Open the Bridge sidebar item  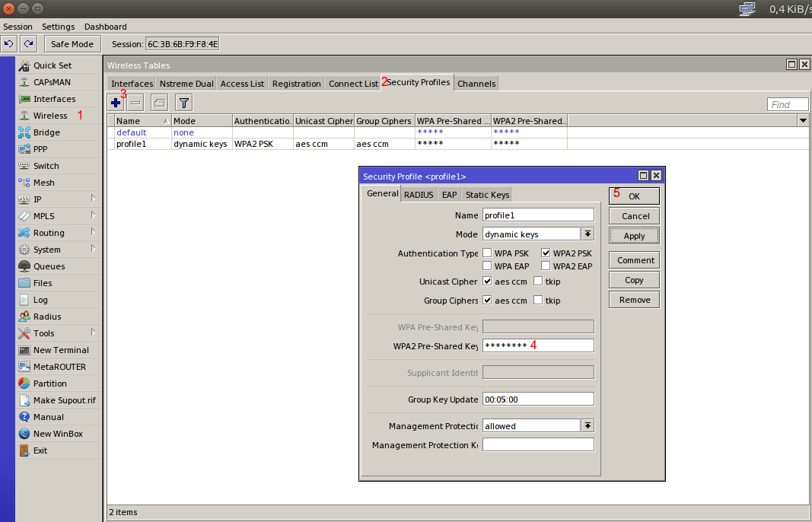(46, 132)
